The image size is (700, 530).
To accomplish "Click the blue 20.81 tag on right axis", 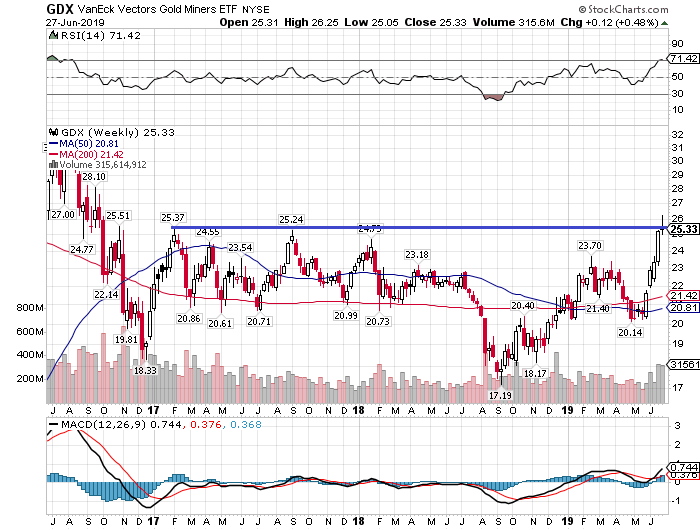I will pyautogui.click(x=683, y=308).
